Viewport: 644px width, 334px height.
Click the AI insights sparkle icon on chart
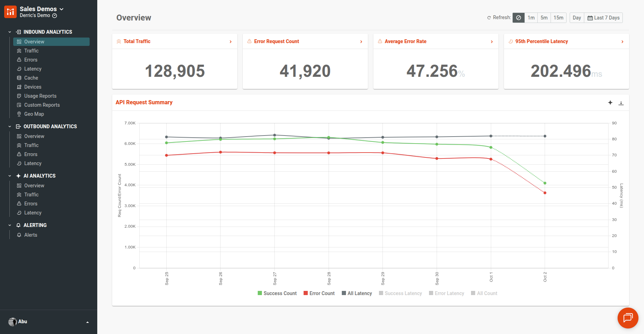tap(610, 103)
